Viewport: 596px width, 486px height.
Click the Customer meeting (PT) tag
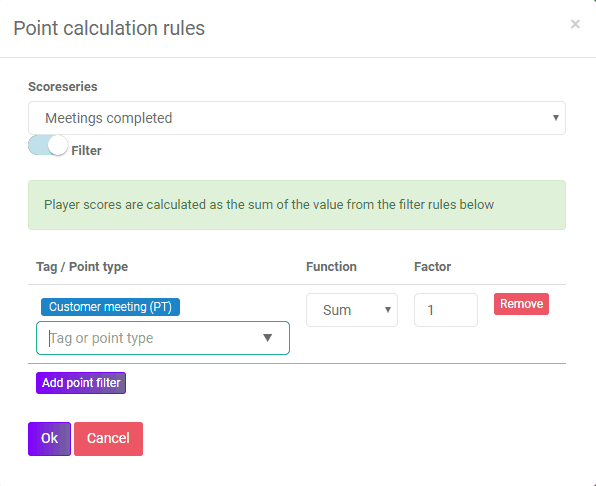coord(110,307)
